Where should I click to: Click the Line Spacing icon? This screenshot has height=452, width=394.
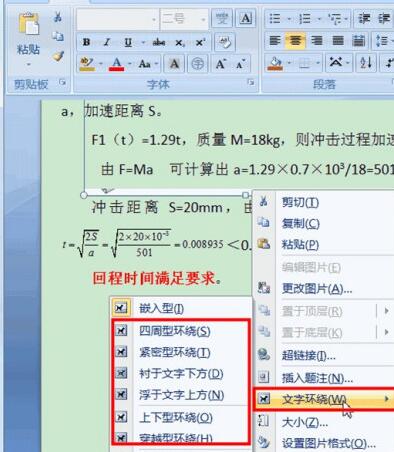click(382, 41)
